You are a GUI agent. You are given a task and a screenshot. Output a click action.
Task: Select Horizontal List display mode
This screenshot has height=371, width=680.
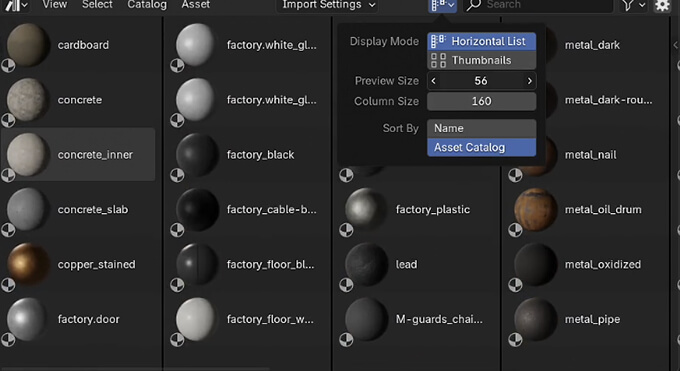point(481,41)
